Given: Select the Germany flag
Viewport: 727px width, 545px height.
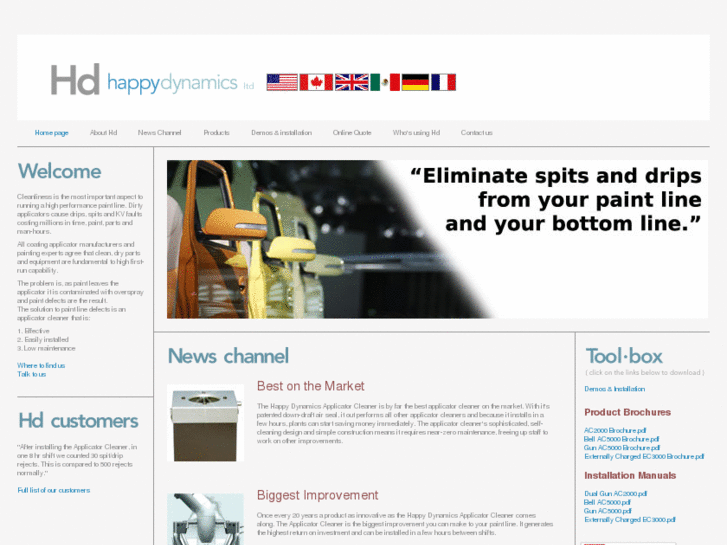Looking at the screenshot, I should tap(415, 82).
